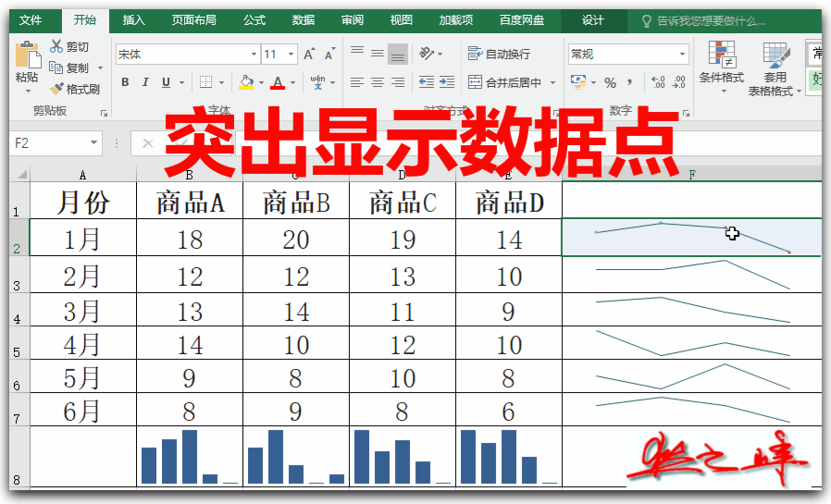Open Conditional Formatting (条件格式)

[x=722, y=67]
